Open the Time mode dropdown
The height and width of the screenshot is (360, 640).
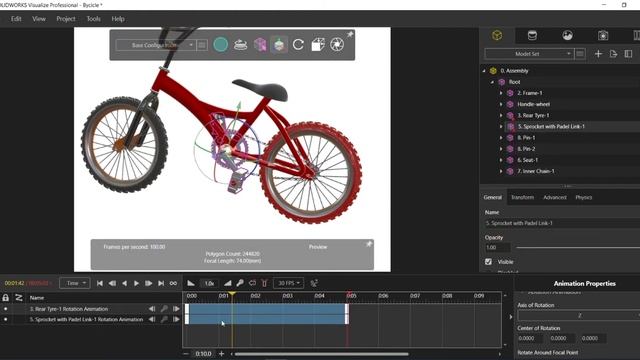point(75,283)
